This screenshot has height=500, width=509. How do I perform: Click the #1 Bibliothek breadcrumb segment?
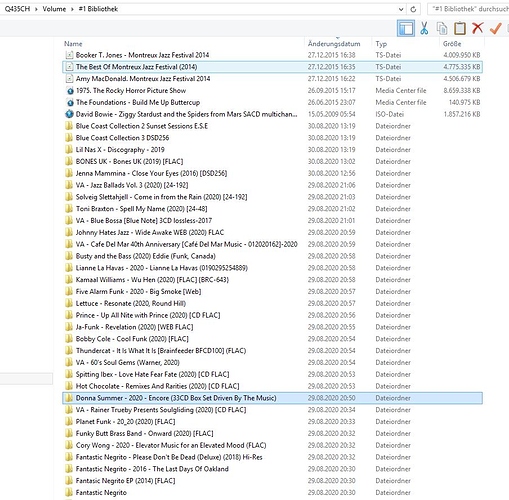tap(98, 9)
